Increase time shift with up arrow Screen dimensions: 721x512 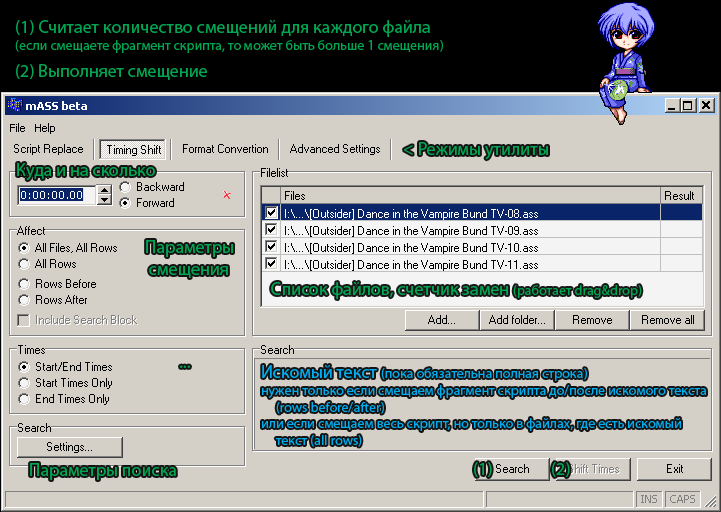coord(104,190)
